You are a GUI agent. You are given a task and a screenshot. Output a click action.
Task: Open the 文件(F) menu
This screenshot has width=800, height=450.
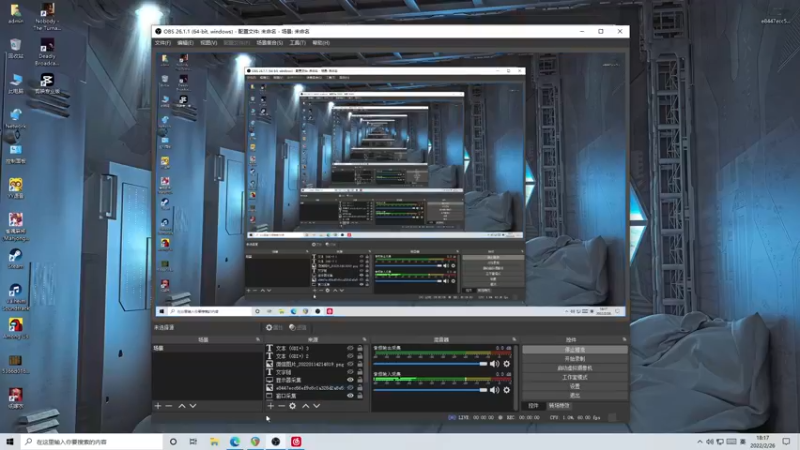coord(163,43)
